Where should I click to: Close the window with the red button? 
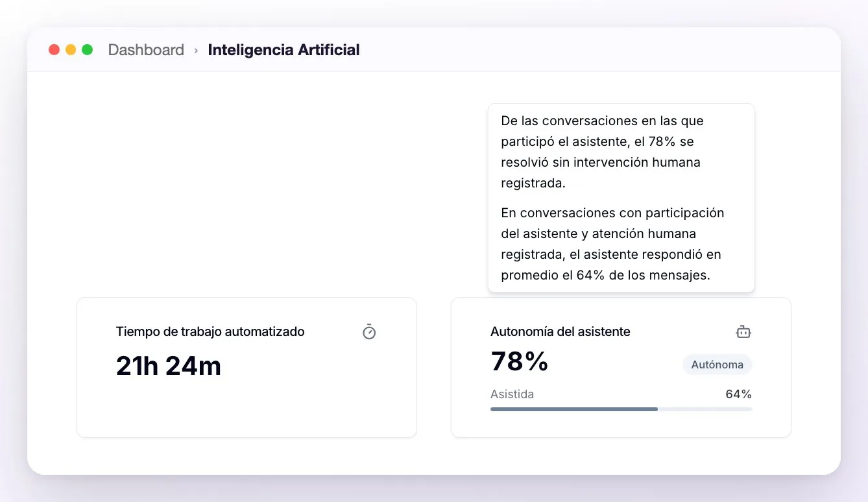tap(54, 50)
